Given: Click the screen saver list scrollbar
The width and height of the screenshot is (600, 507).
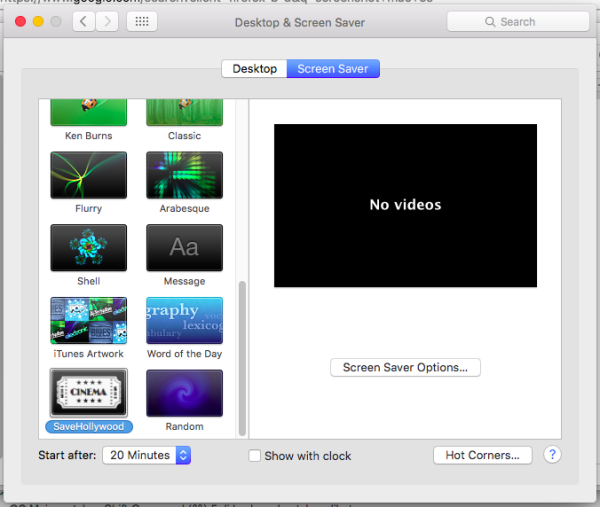Looking at the screenshot, I should click(x=239, y=355).
